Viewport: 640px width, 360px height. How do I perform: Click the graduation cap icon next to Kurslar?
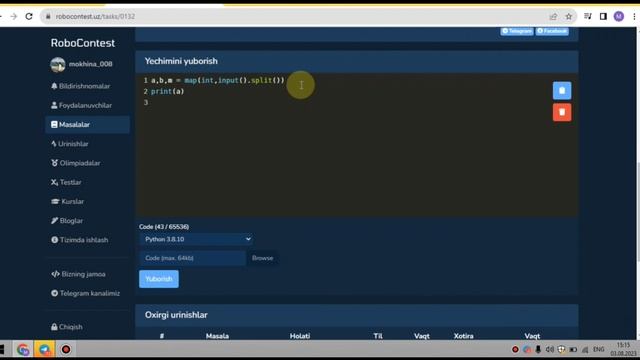point(55,201)
